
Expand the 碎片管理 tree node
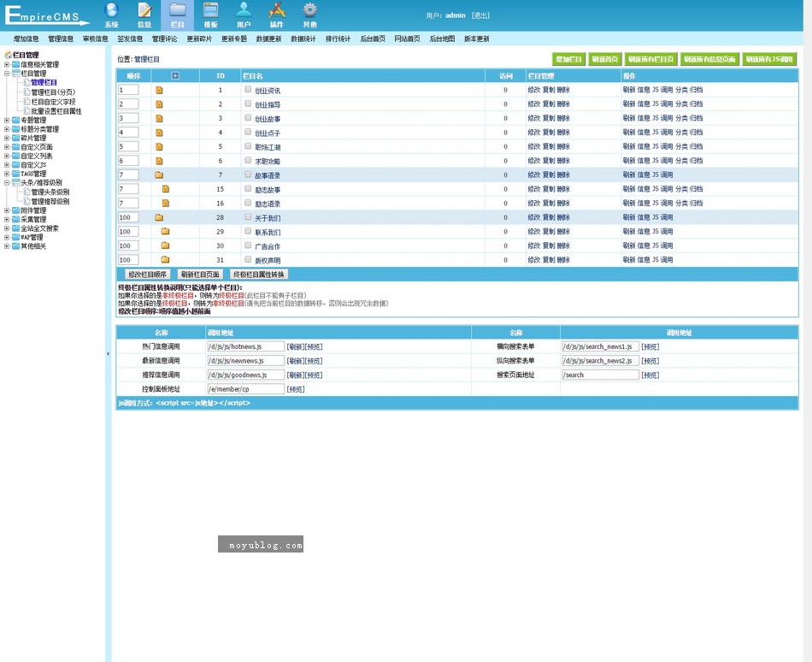7,138
